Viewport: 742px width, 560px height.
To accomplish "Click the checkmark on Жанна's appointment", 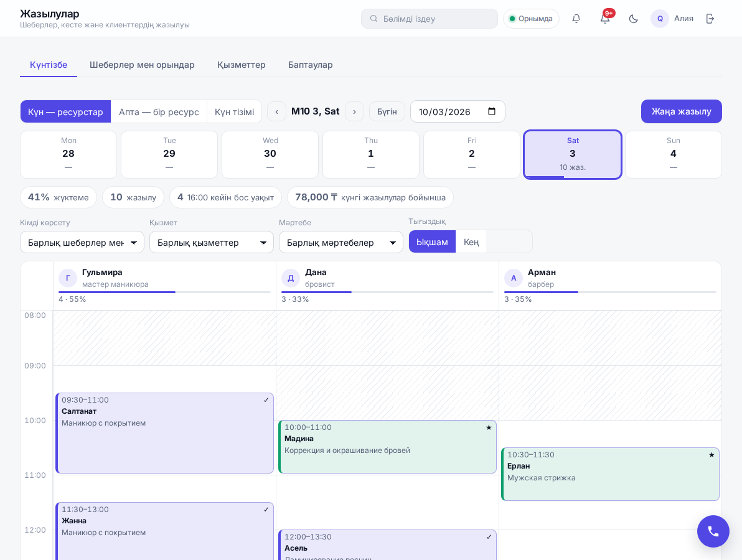I will tap(266, 510).
